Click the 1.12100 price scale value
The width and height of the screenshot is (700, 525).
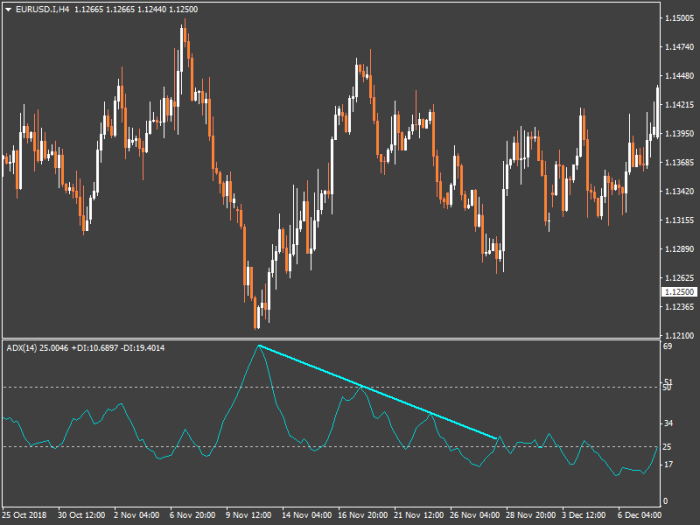pos(679,336)
